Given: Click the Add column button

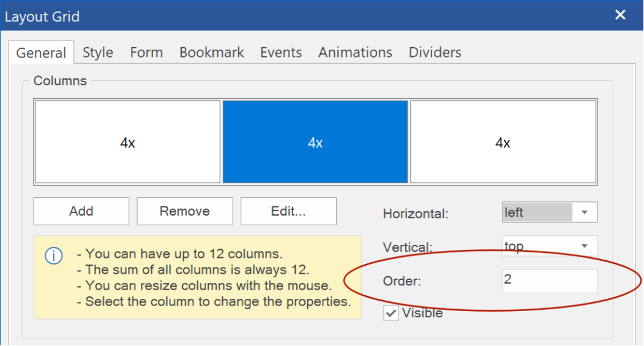Looking at the screenshot, I should (81, 211).
